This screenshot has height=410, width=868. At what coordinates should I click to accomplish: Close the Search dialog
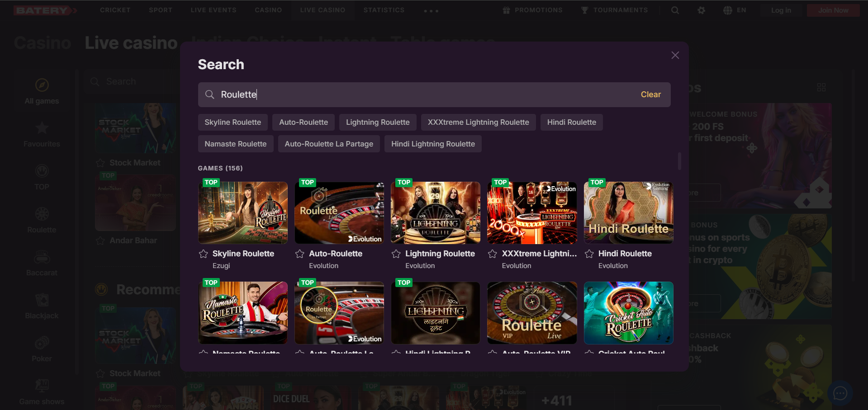coord(675,55)
